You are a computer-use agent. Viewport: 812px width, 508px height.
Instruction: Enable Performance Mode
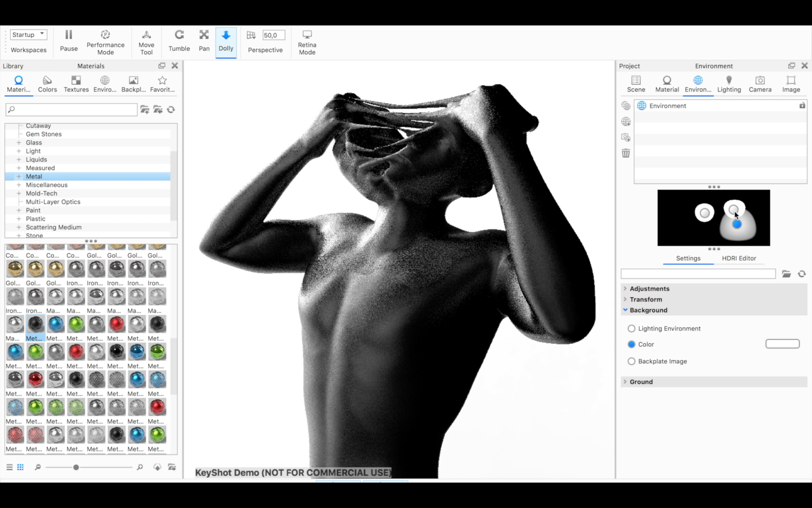[x=106, y=42]
